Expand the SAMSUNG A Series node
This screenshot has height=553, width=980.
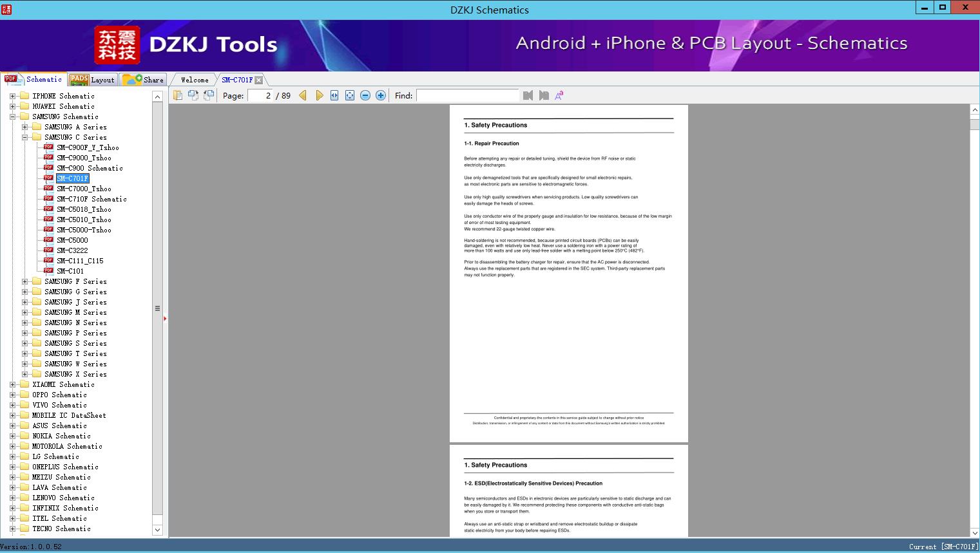coord(24,127)
